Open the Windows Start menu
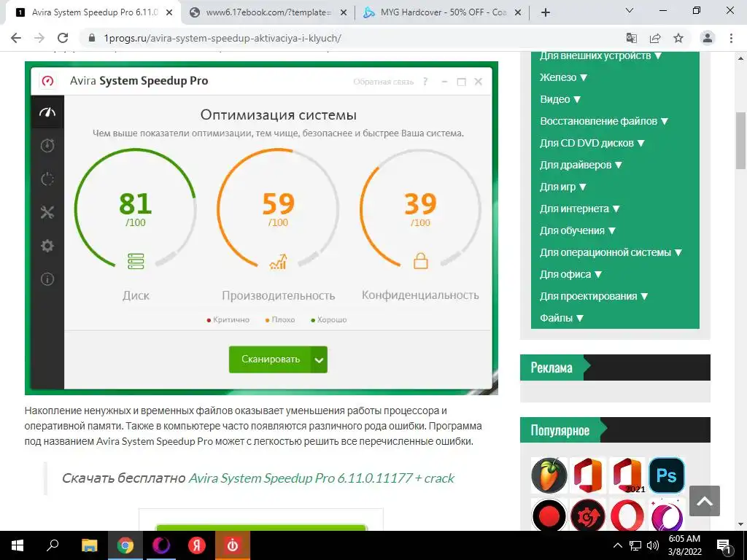 pos(18,545)
